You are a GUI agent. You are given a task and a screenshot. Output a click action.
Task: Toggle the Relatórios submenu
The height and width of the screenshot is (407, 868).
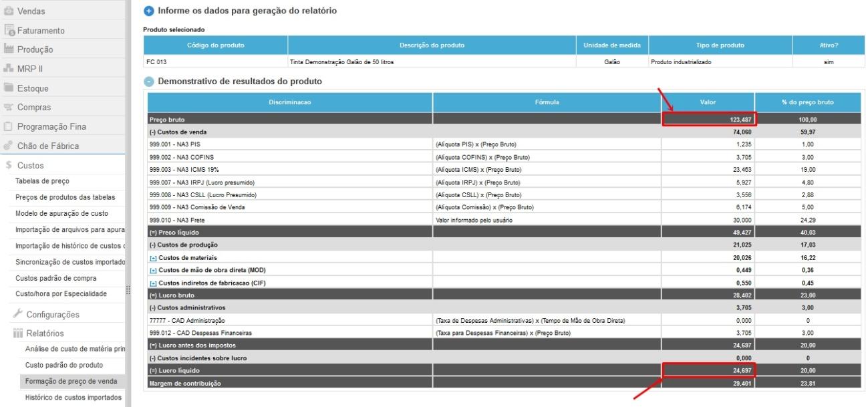click(x=45, y=333)
